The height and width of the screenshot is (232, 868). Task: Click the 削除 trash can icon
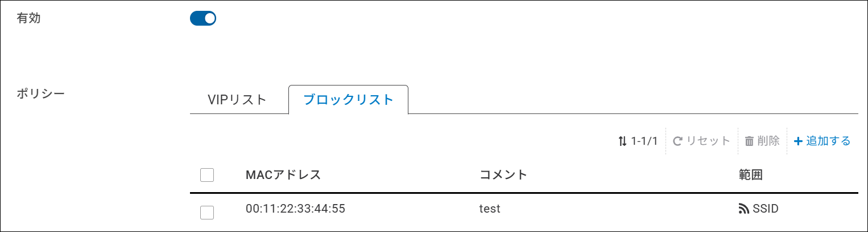coord(749,141)
